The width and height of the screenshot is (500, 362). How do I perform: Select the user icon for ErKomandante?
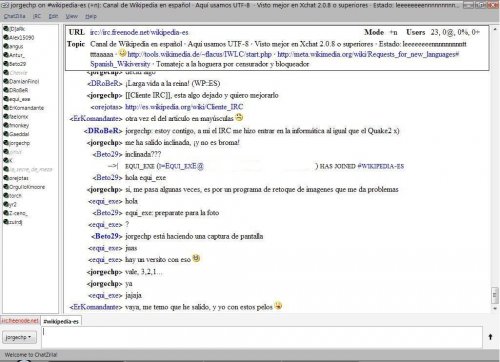point(6,107)
